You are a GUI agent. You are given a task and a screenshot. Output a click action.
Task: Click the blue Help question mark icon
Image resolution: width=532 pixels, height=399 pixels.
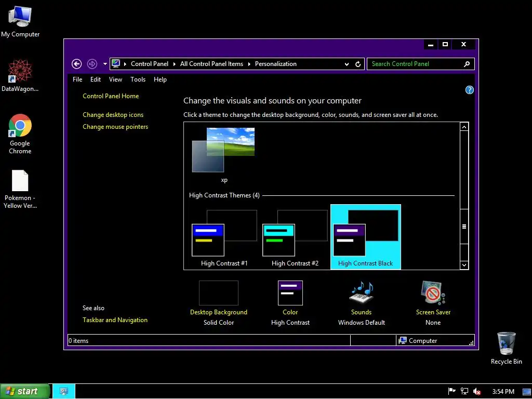[469, 90]
